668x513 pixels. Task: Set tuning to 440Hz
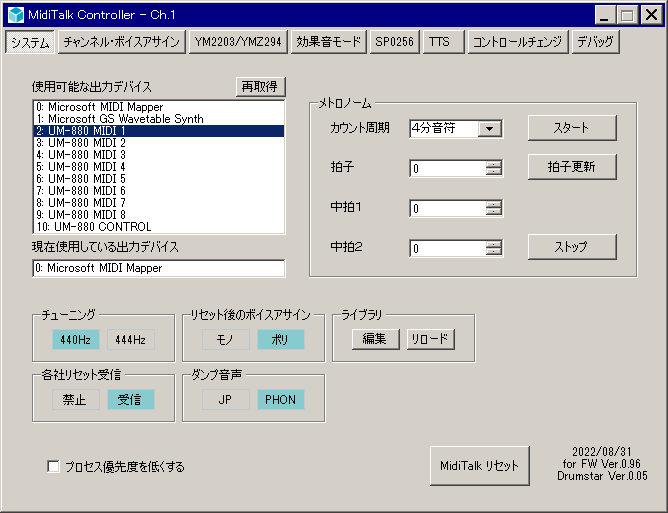click(76, 340)
